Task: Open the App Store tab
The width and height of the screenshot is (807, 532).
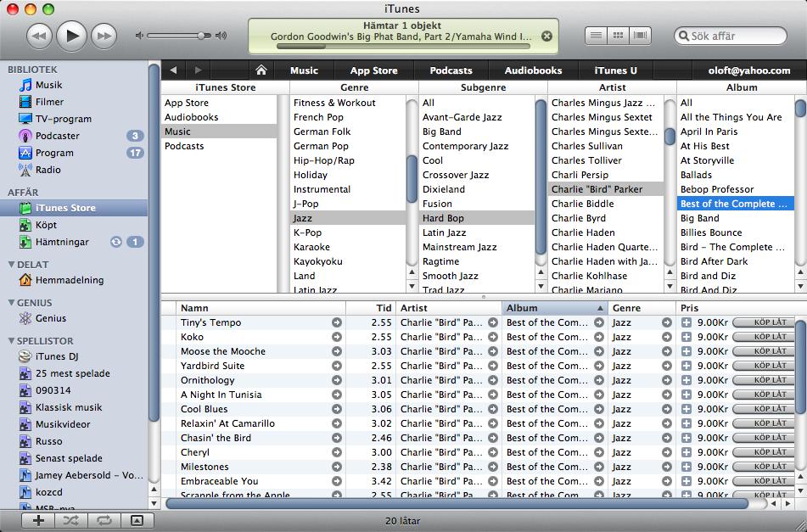Action: click(x=374, y=70)
